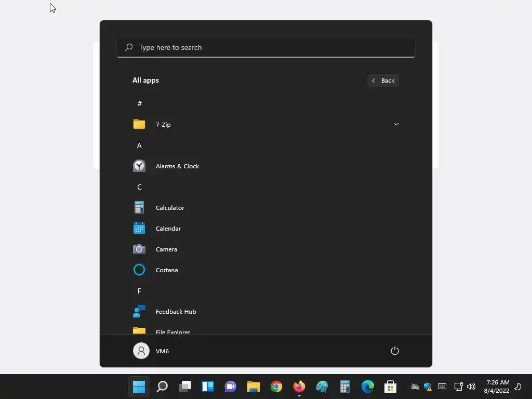
Task: Open the 7-Zip folder icon
Action: 139,124
